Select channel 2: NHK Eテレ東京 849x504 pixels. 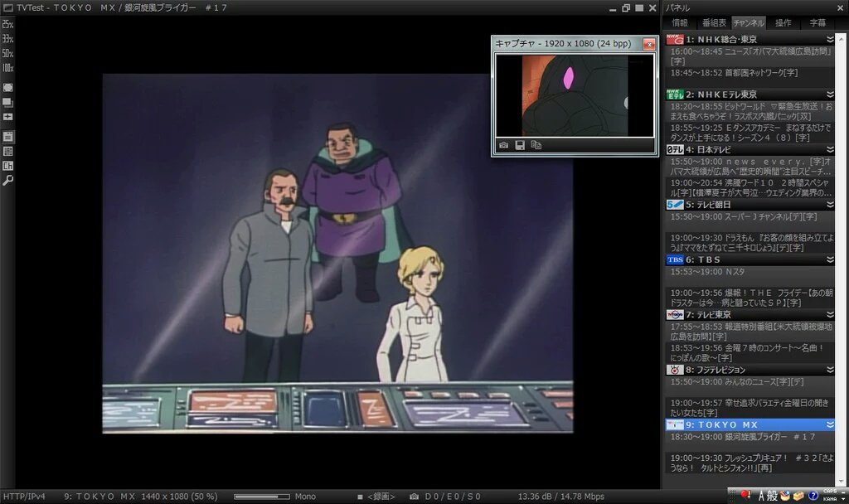(750, 94)
